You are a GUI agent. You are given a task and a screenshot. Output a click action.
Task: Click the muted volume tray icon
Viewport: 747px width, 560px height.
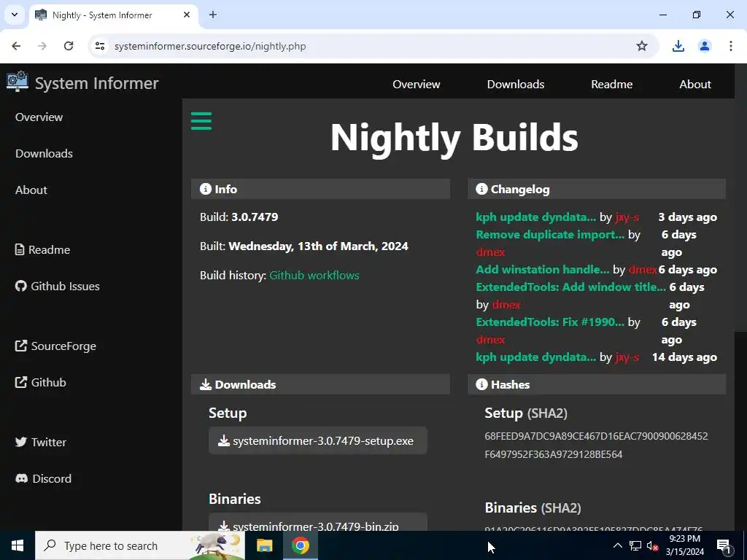[x=652, y=545]
